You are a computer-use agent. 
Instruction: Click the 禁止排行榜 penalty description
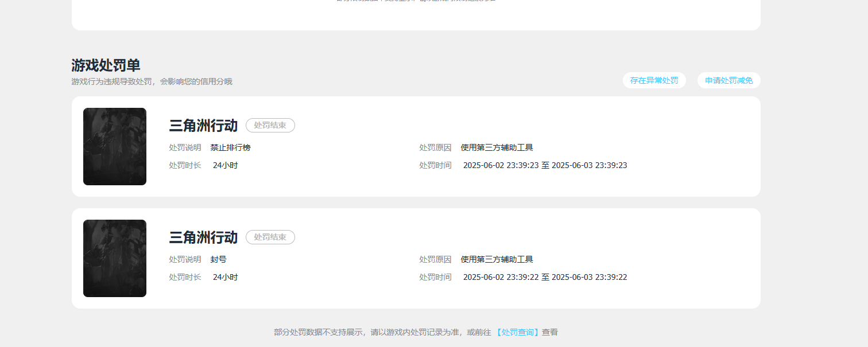[230, 147]
